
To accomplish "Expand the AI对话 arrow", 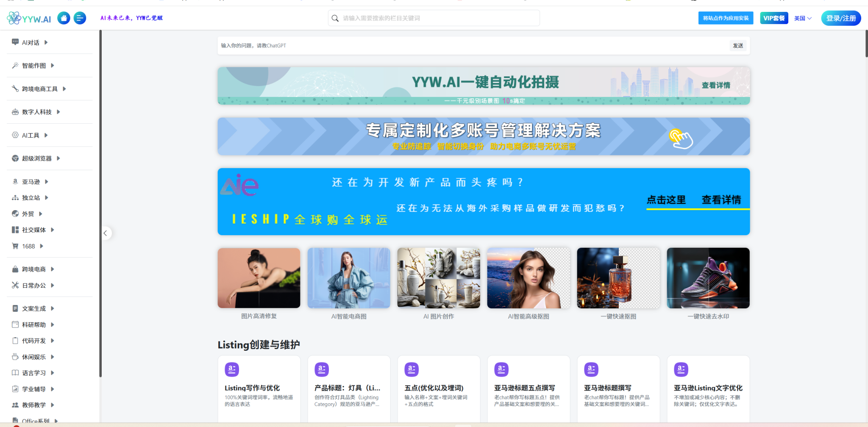I will (46, 42).
